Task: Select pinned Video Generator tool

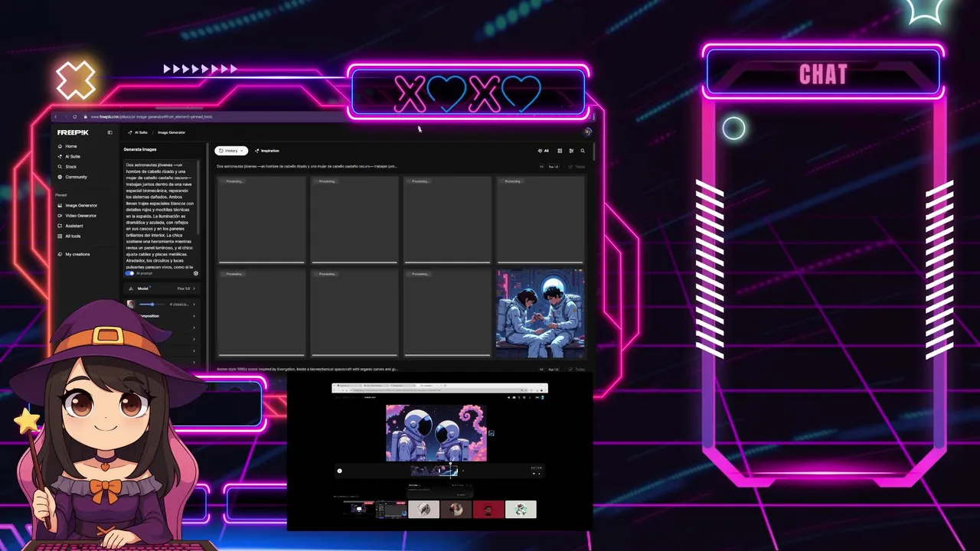Action: coord(81,215)
